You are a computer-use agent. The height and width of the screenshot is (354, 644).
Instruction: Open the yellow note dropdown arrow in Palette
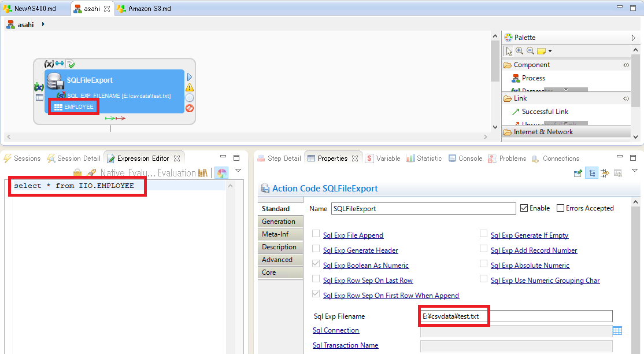point(550,51)
